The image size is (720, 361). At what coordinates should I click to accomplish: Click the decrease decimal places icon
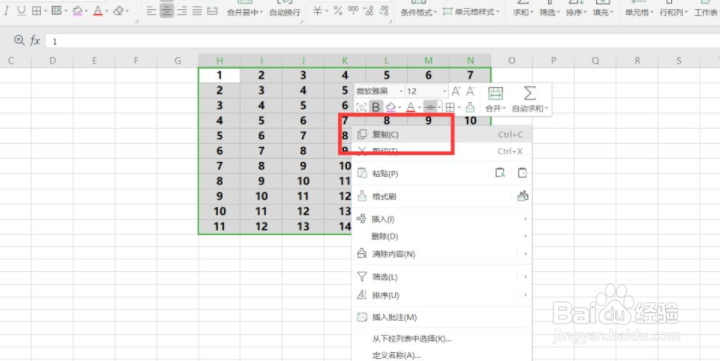pyautogui.click(x=384, y=11)
